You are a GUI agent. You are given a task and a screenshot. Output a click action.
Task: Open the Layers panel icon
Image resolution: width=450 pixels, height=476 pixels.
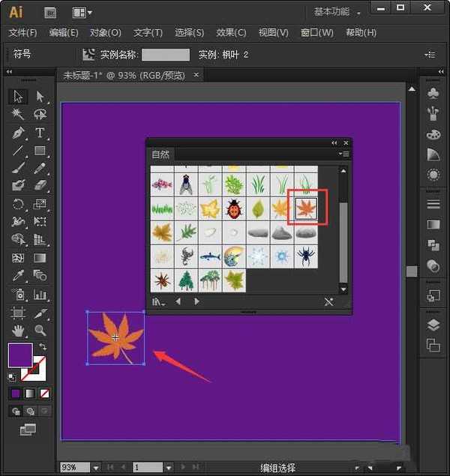[x=433, y=325]
